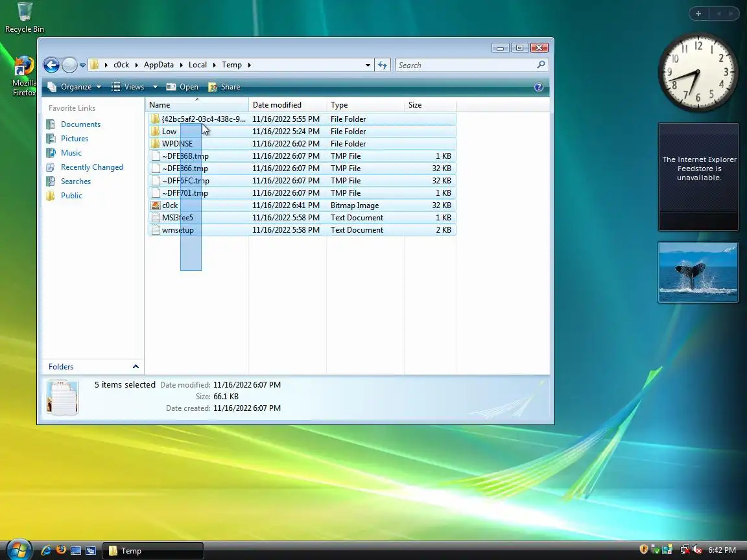Expand the arrow between AppData and Local

click(181, 65)
